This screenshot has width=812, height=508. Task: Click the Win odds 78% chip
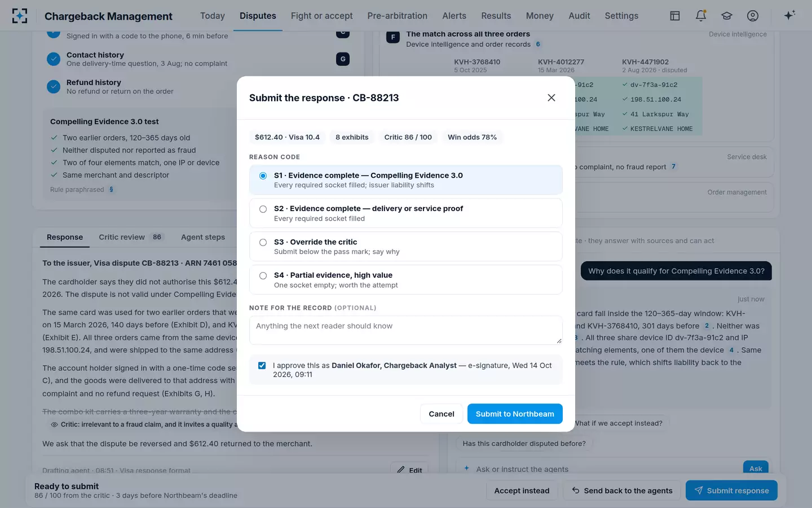click(473, 137)
